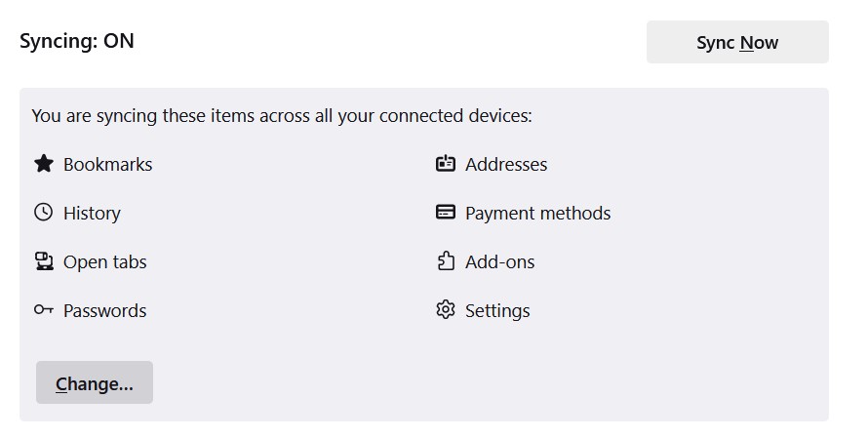Screen dimensions: 868x438
Task: Click the Passwords key icon
Action: 44,309
